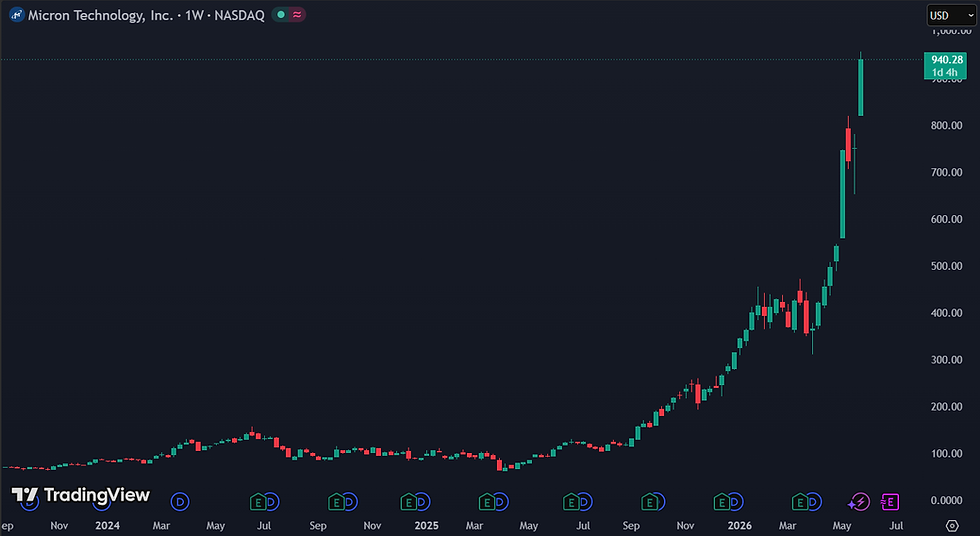Image resolution: width=980 pixels, height=536 pixels.
Task: Open the USD currency dropdown
Action: (951, 16)
